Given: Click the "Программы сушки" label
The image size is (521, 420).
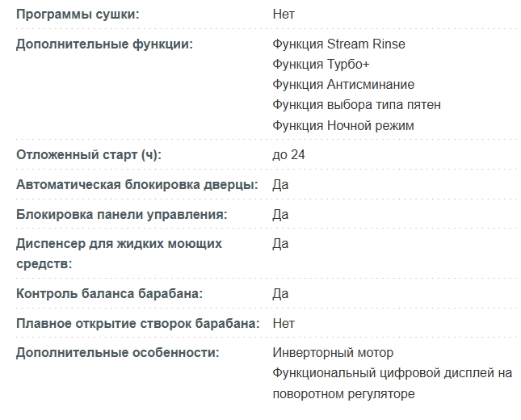Looking at the screenshot, I should point(78,15).
